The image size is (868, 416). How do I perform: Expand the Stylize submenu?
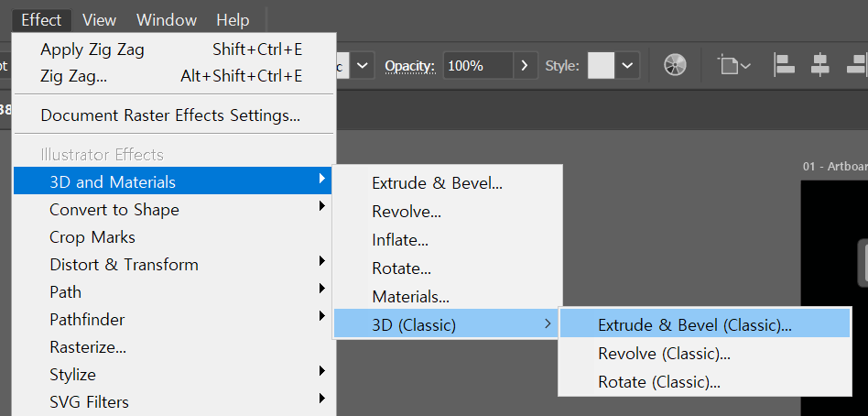[174, 375]
